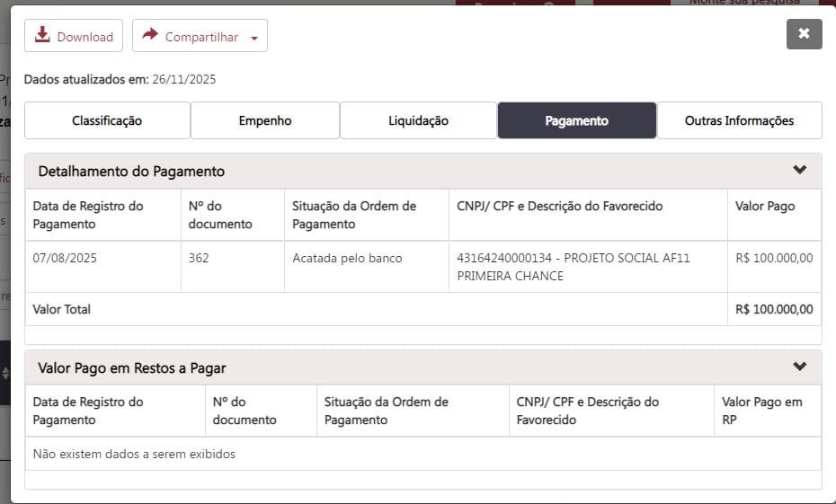Click the 07/08/2025 payment date cell
The width and height of the screenshot is (836, 504).
pos(65,258)
